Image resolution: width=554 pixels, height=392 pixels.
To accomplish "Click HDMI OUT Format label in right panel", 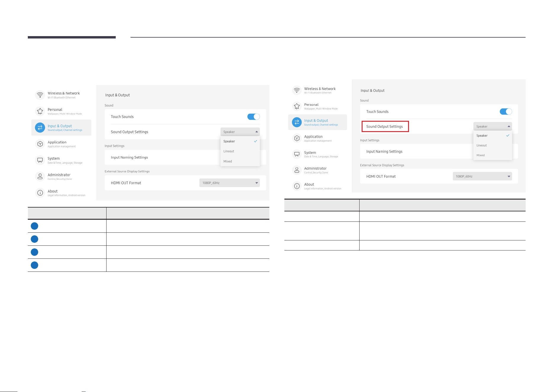I will [x=381, y=176].
